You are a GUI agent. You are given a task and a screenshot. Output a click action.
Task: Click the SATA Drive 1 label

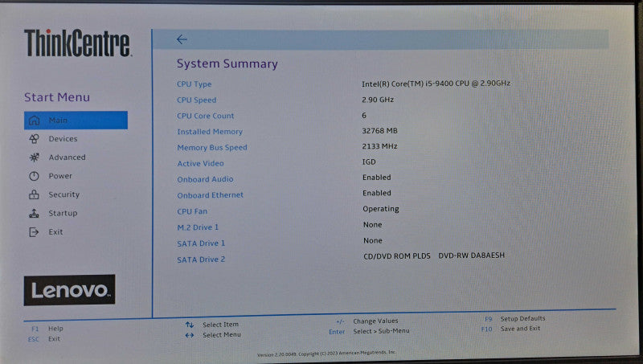pos(201,243)
